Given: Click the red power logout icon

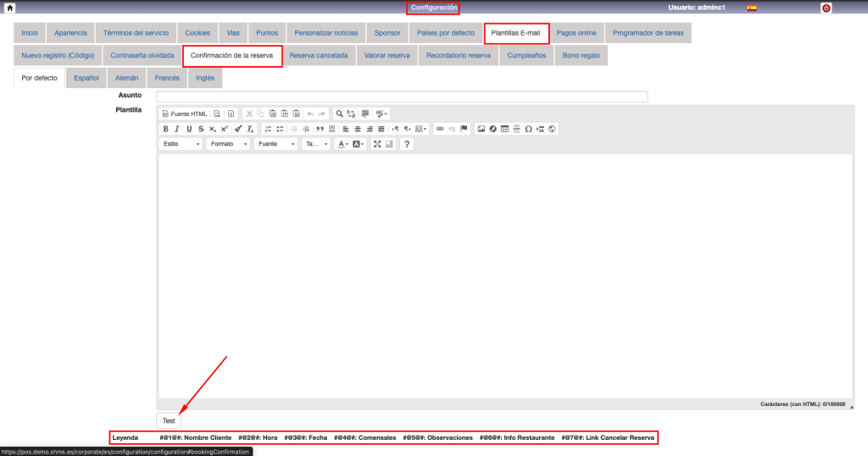Looking at the screenshot, I should [826, 8].
